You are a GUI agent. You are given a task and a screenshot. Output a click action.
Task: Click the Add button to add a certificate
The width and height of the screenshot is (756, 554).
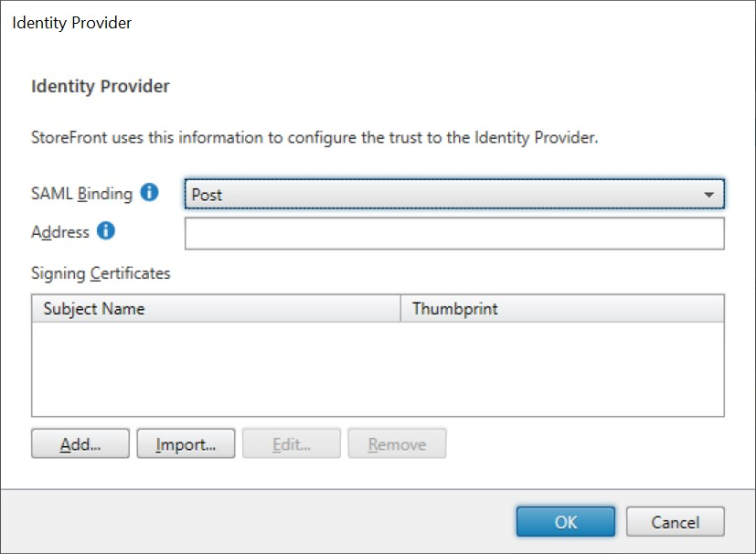tap(80, 443)
